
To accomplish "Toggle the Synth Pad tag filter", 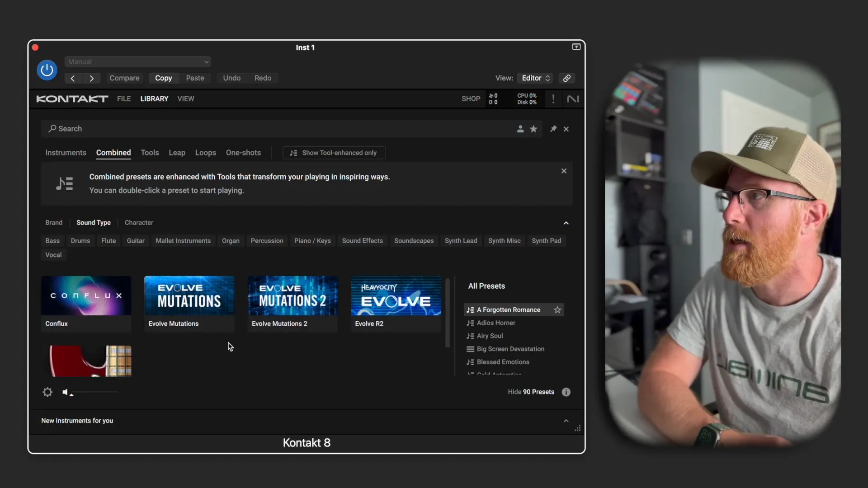I will [x=546, y=241].
